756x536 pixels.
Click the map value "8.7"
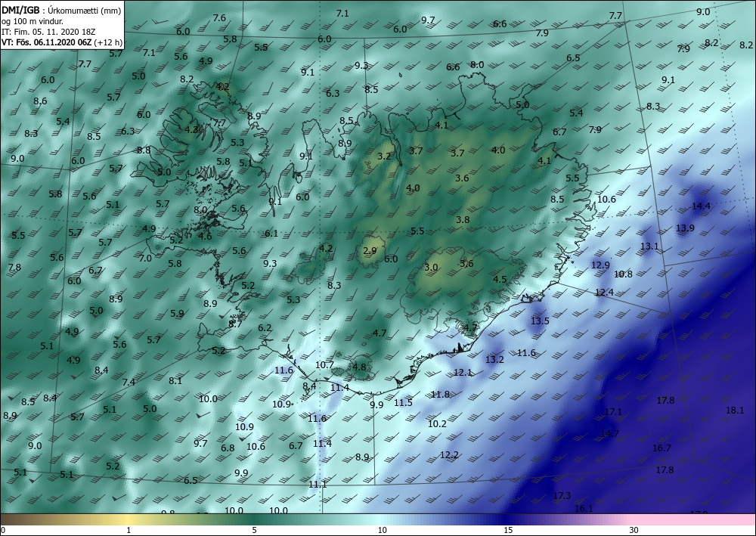point(235,324)
